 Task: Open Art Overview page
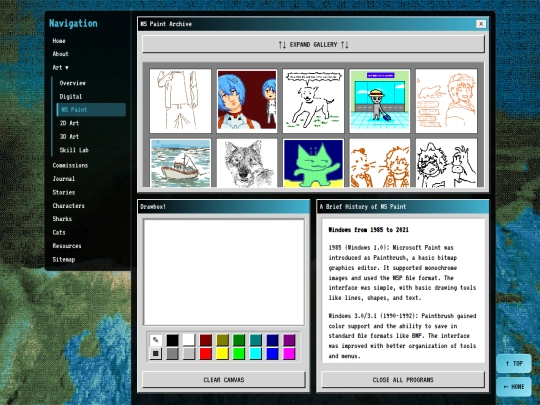pos(73,83)
